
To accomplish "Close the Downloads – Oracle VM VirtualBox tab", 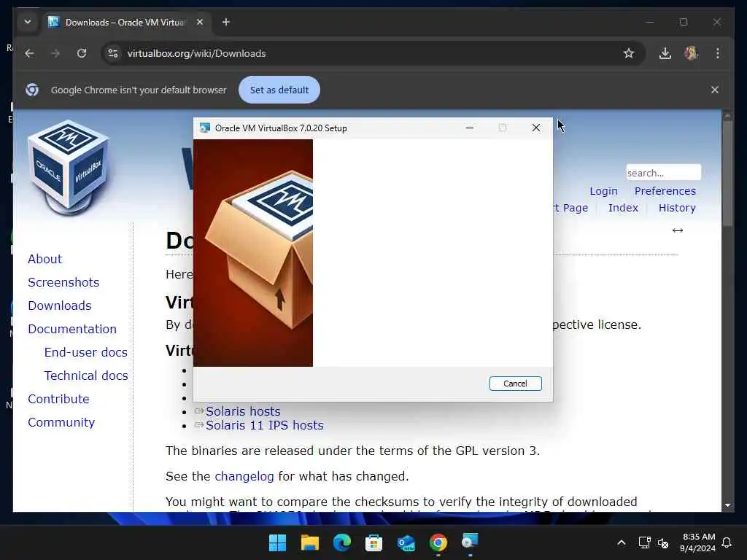I will pyautogui.click(x=200, y=22).
